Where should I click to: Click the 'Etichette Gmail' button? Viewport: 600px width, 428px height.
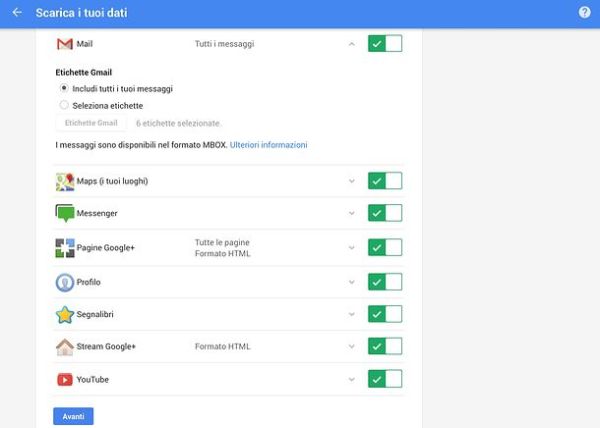click(91, 123)
